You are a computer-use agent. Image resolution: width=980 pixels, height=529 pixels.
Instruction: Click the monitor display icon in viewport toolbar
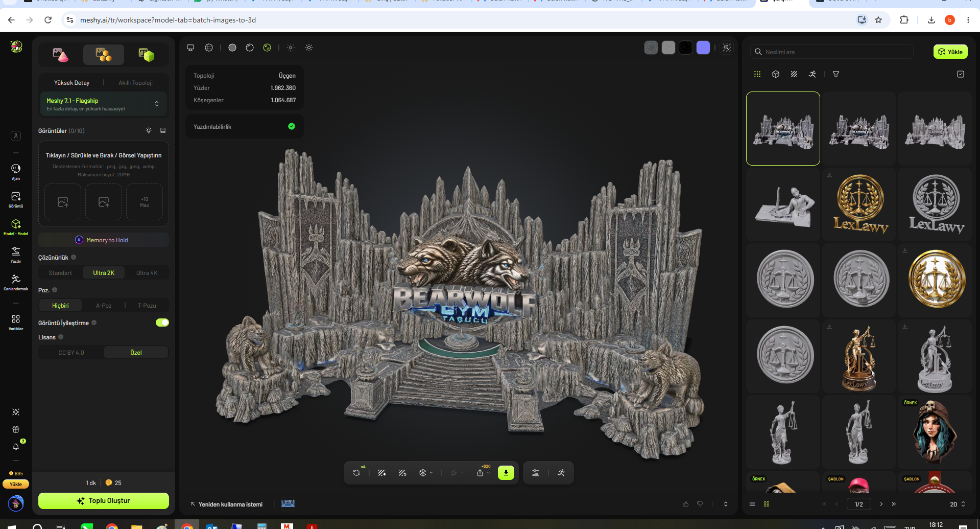pos(190,48)
